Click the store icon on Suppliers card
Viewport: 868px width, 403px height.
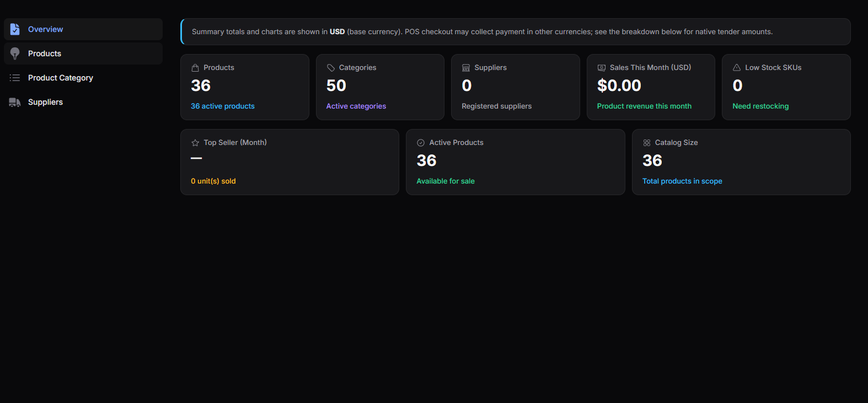[x=466, y=68]
